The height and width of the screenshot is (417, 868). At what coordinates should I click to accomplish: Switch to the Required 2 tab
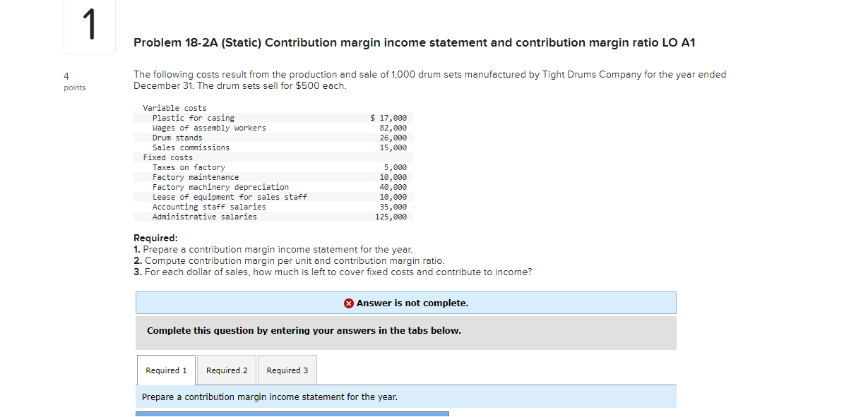tap(227, 370)
